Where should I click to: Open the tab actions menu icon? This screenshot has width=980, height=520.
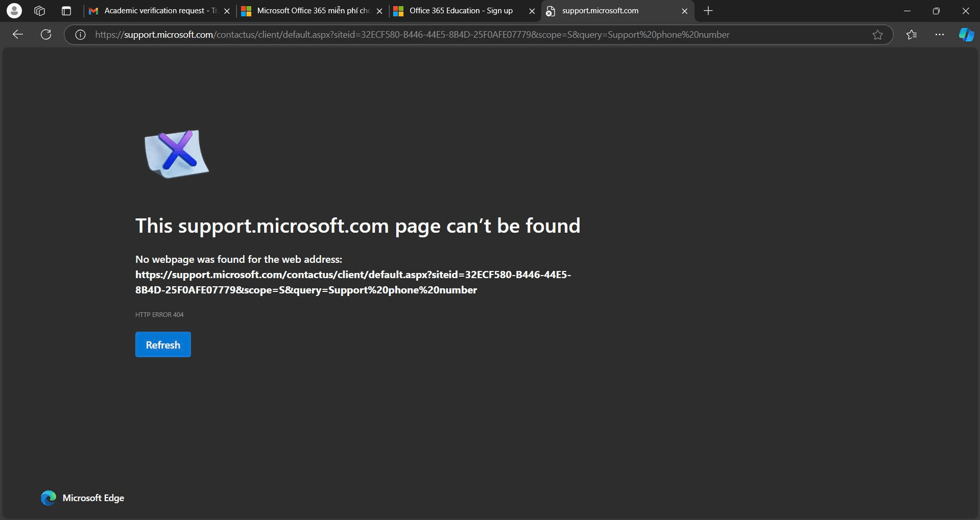(x=66, y=11)
